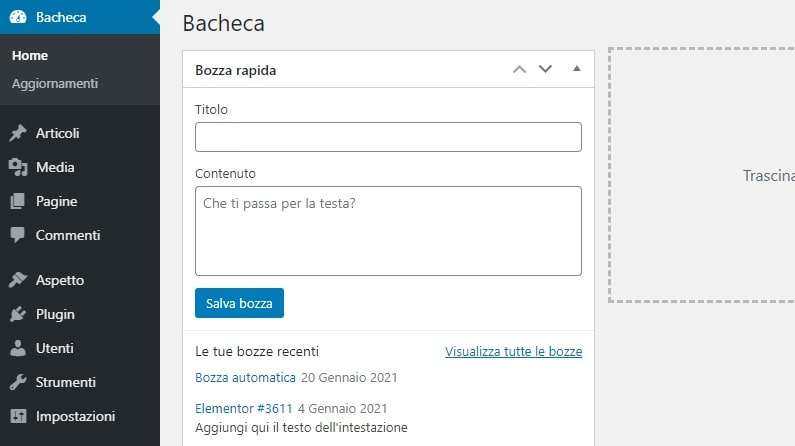The width and height of the screenshot is (795, 446).
Task: Click the Articoli pushpin icon
Action: click(17, 133)
